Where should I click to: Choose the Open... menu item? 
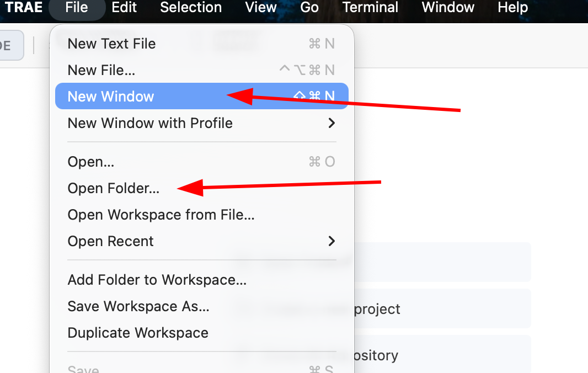pyautogui.click(x=91, y=162)
